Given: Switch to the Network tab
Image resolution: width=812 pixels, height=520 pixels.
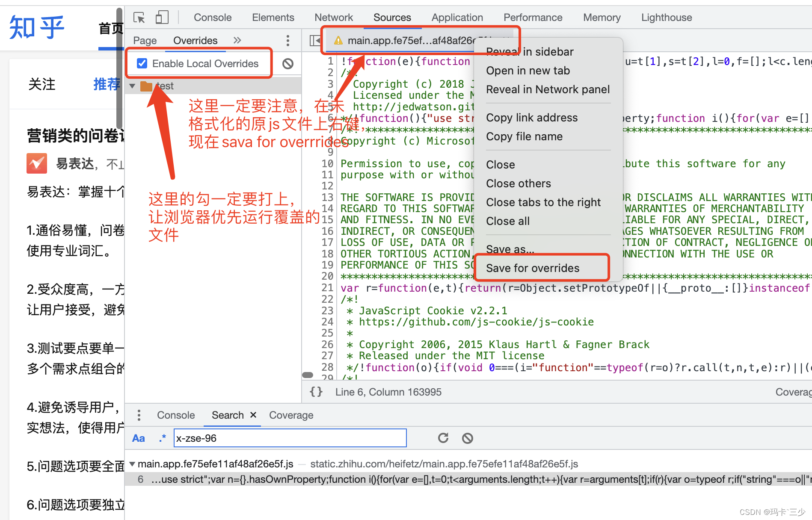Looking at the screenshot, I should [334, 18].
